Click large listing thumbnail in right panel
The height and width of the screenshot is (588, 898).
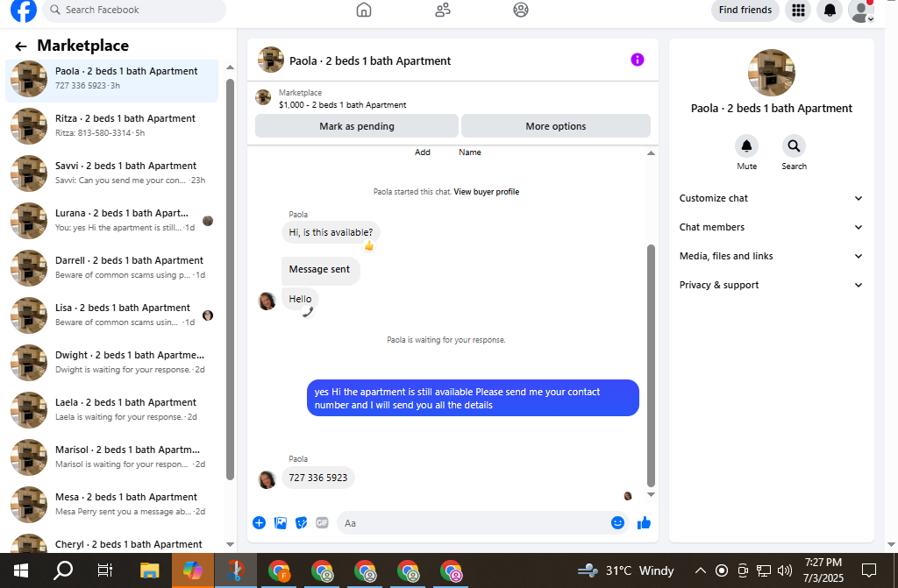771,73
